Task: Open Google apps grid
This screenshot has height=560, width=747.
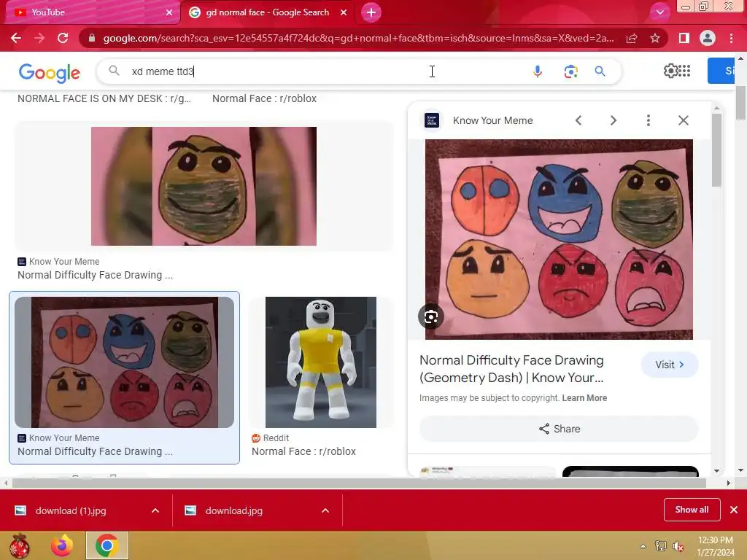Action: tap(684, 71)
